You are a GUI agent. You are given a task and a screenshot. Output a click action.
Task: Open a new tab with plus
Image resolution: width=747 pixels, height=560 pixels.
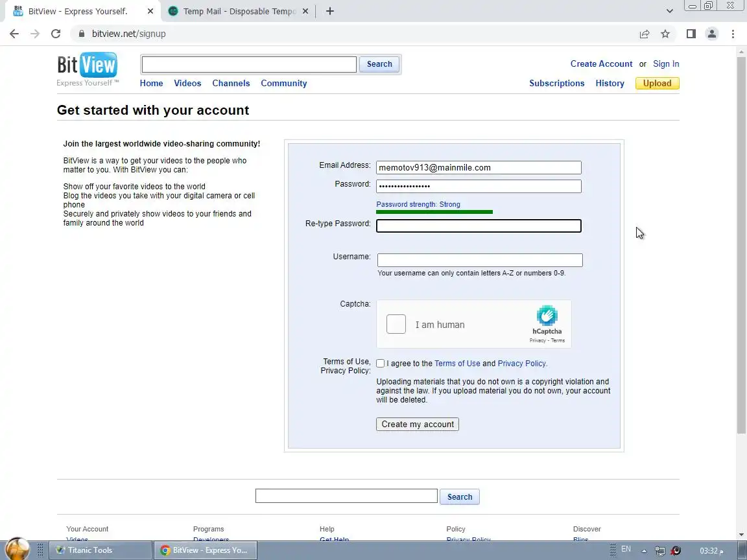click(329, 11)
